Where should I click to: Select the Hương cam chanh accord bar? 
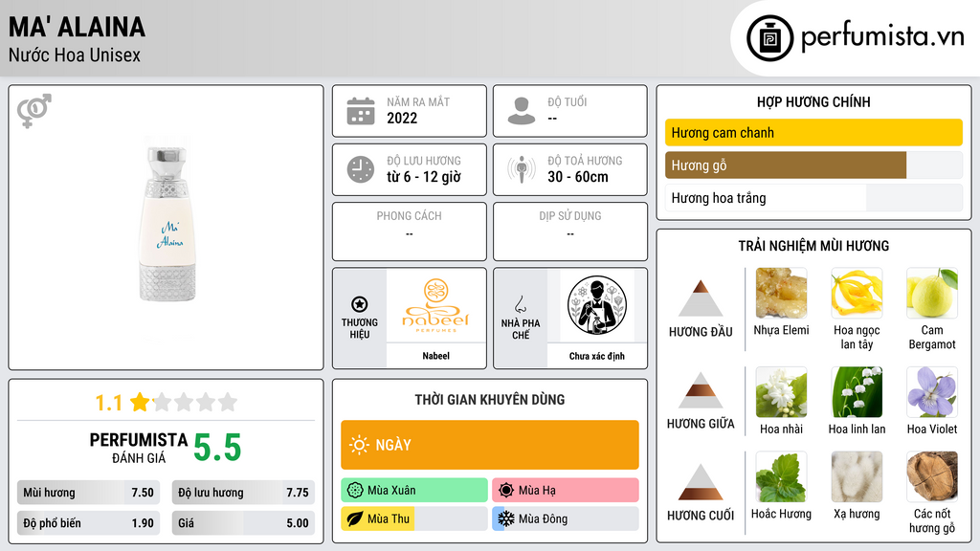(813, 132)
